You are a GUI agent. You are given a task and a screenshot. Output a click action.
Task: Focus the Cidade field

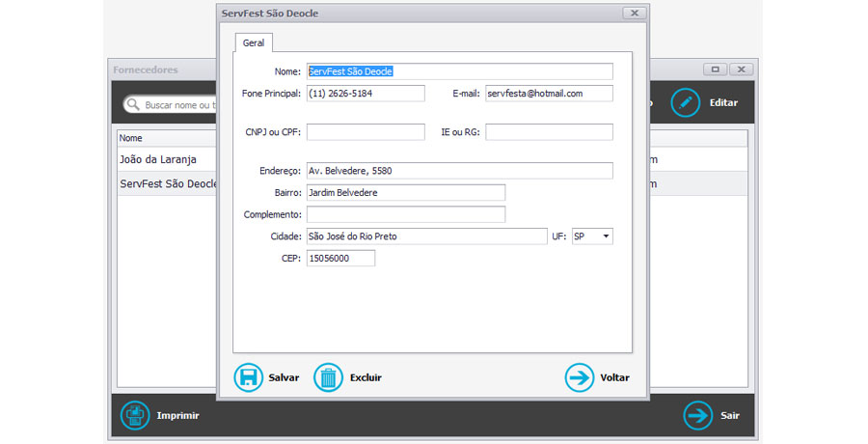point(427,236)
